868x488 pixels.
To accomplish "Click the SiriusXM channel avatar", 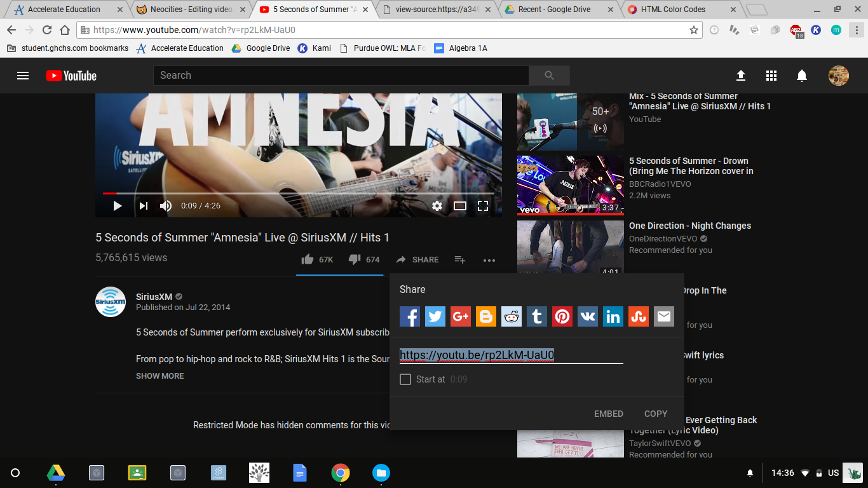I will pos(111,302).
